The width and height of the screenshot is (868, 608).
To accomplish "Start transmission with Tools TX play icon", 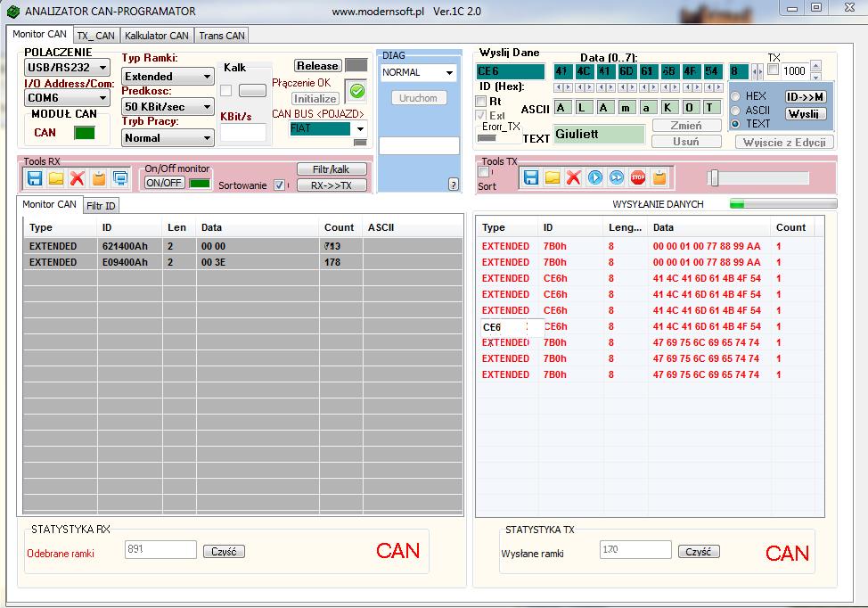I will (x=595, y=177).
